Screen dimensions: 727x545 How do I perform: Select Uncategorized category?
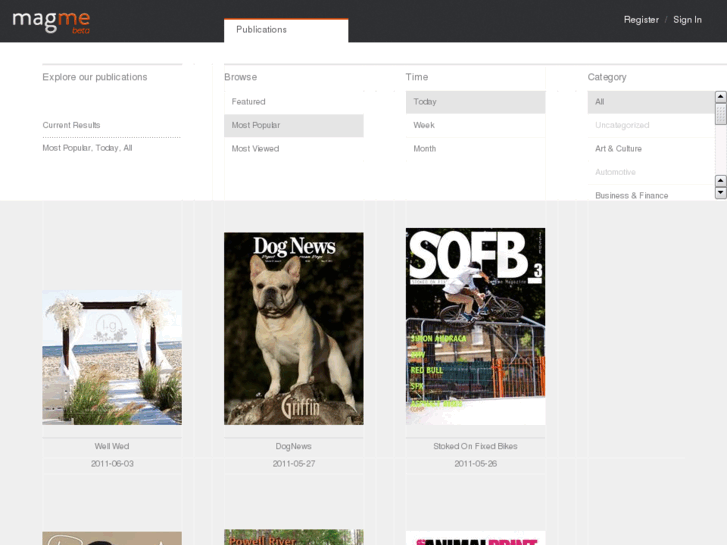[x=651, y=126]
